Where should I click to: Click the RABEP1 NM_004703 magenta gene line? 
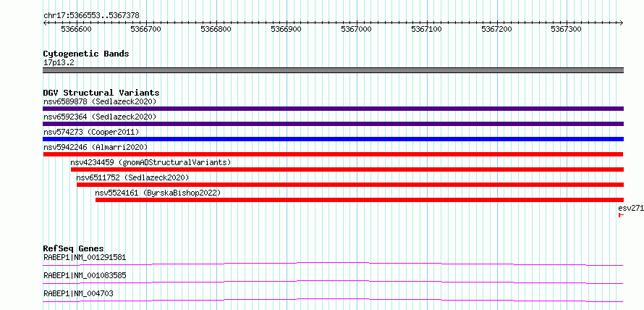coord(333,300)
